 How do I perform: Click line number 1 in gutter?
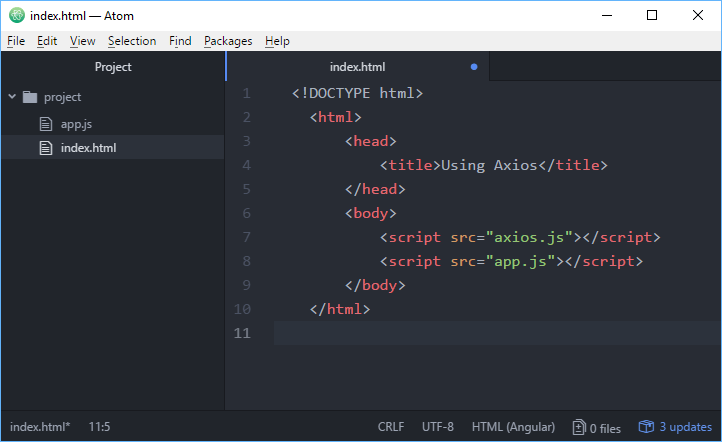[x=246, y=93]
